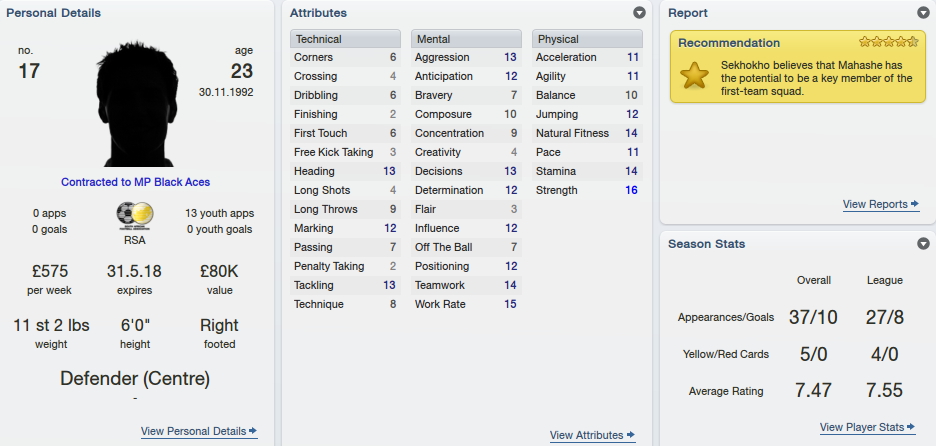Expand the Attributes panel dropdown arrow
936x446 pixels.
(639, 13)
